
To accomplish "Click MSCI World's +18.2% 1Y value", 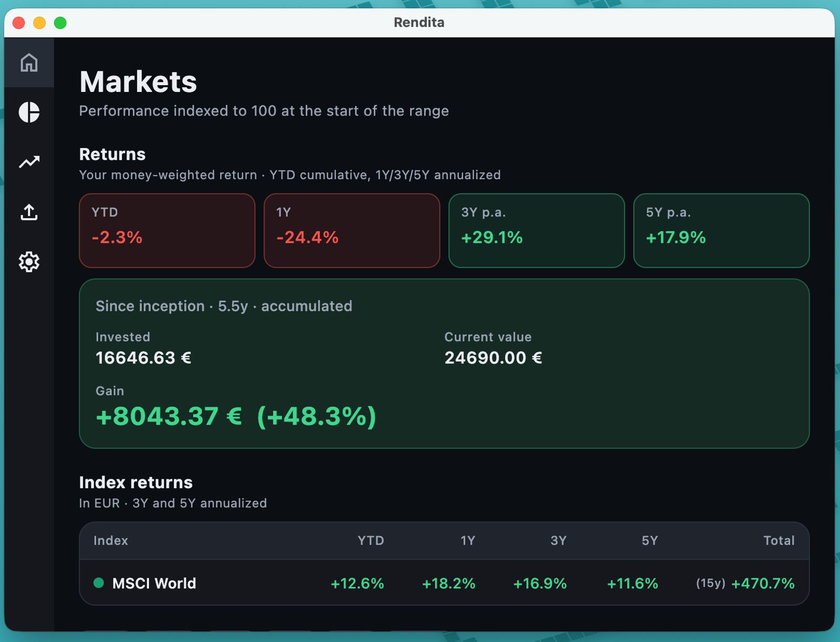I will click(448, 584).
